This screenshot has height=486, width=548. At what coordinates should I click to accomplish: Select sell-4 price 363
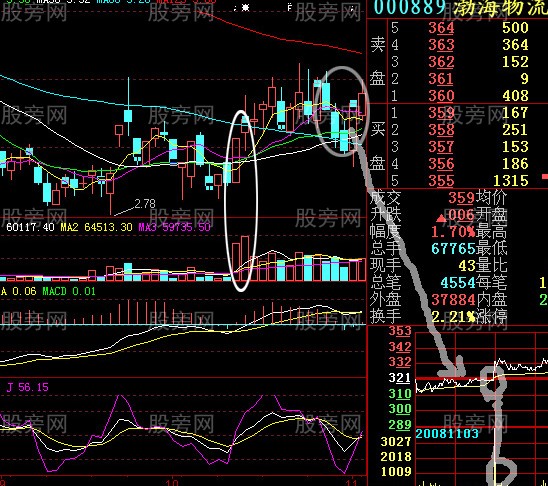coord(441,45)
